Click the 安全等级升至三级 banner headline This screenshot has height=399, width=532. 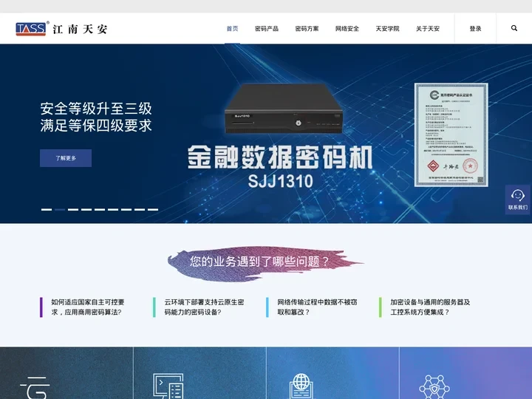[96, 109]
